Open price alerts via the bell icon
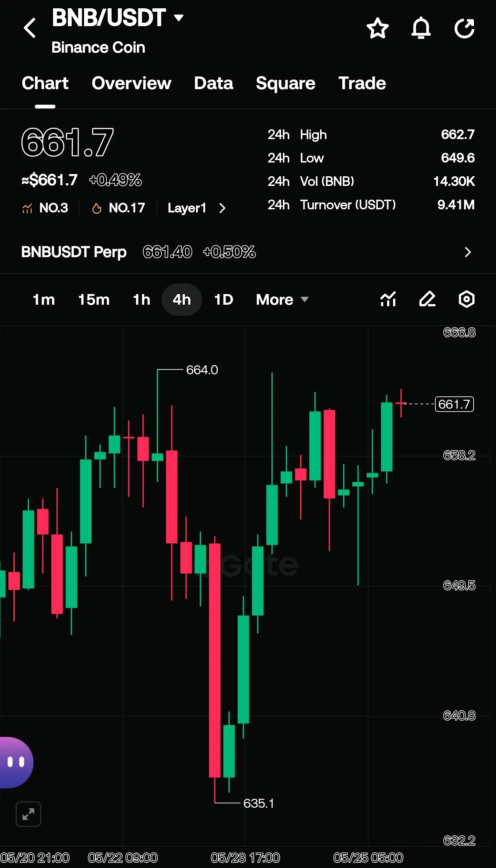 coord(421,28)
